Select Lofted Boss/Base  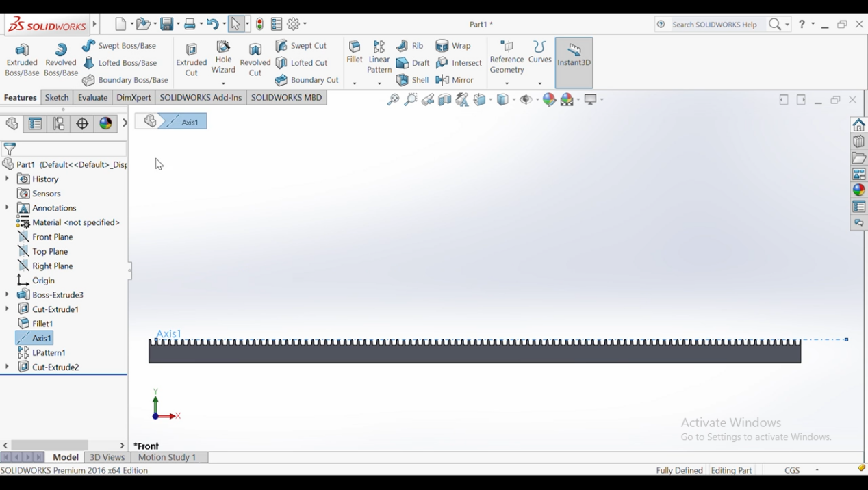(120, 63)
